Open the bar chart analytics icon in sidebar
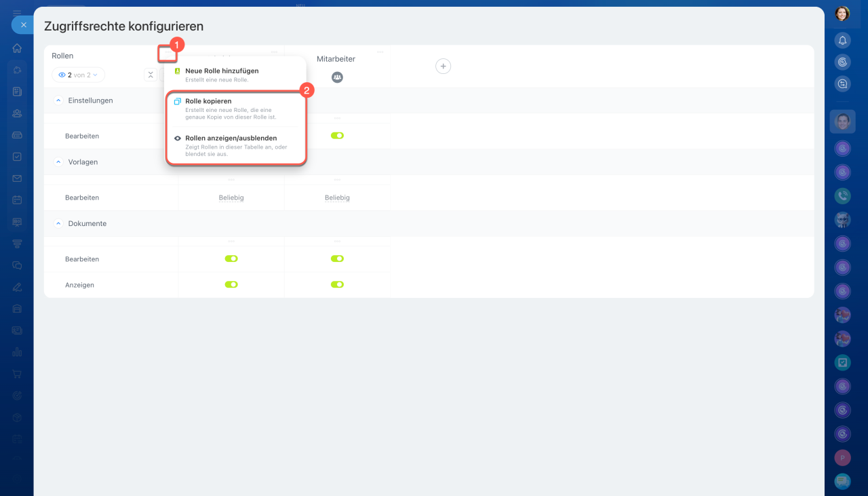The image size is (868, 496). [17, 352]
